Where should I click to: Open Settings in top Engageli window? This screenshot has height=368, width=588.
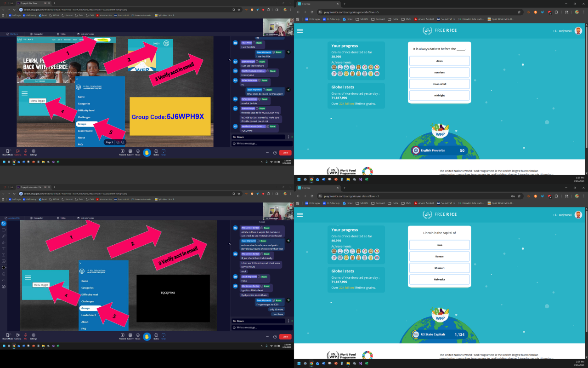click(34, 152)
